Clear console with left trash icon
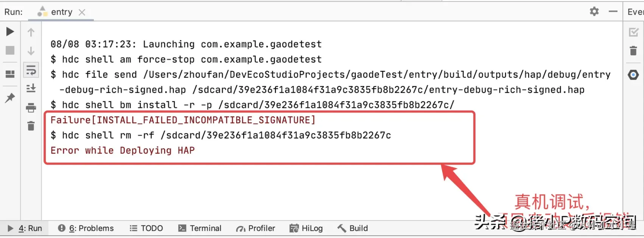Screen dimensions: 644x238 (31, 126)
